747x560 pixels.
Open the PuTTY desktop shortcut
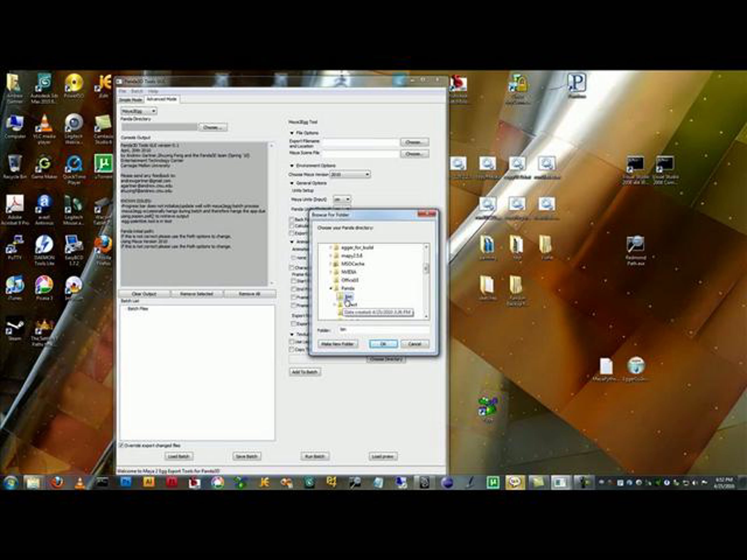coord(15,247)
